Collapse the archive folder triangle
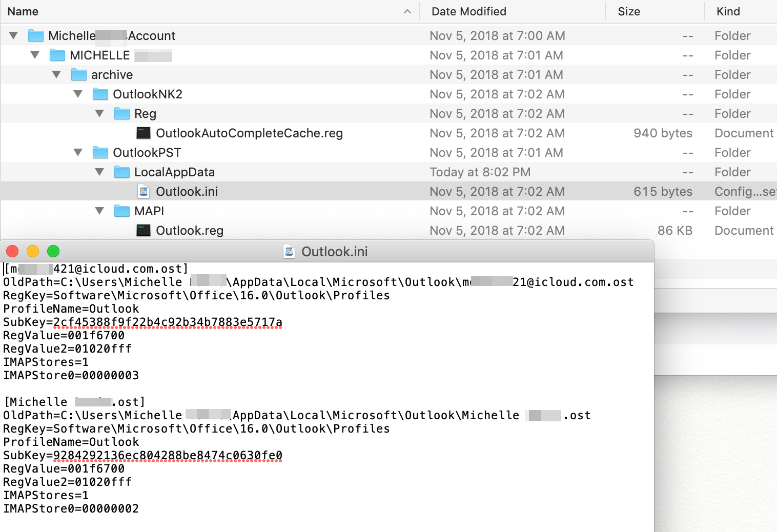777x532 pixels. (56, 74)
